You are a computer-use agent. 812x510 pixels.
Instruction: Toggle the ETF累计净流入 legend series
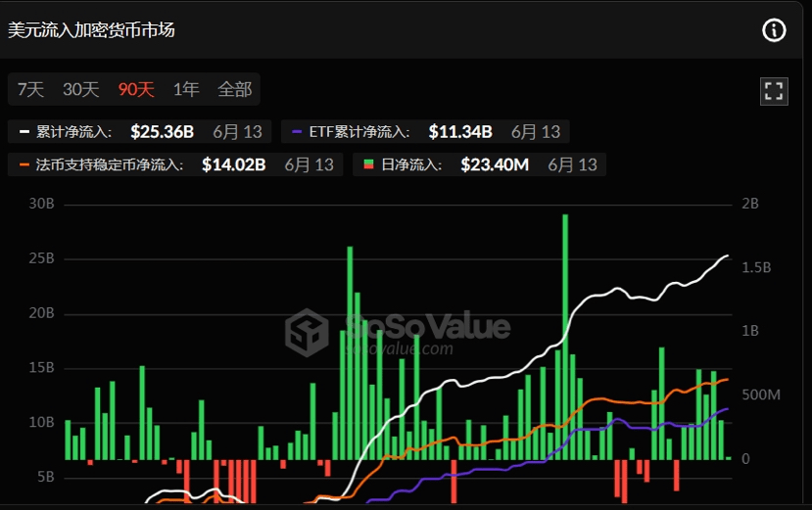coord(425,131)
